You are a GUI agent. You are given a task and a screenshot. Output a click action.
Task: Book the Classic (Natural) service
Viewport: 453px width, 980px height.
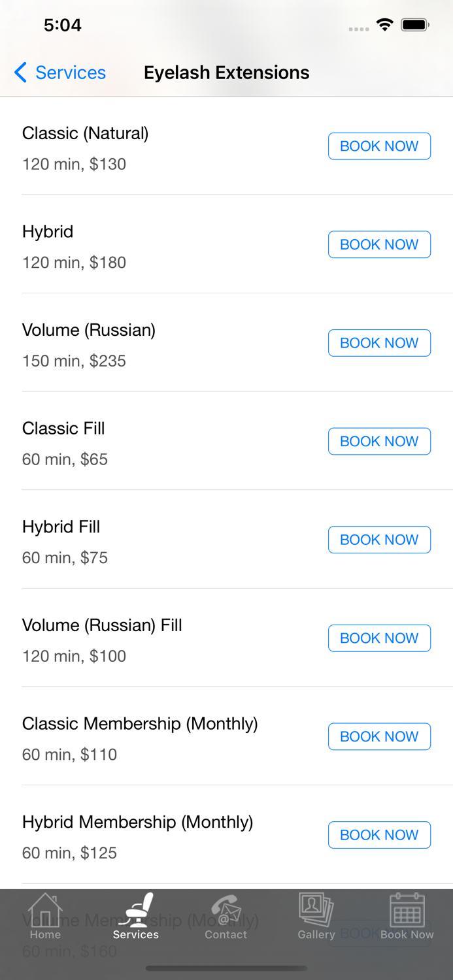pos(379,146)
